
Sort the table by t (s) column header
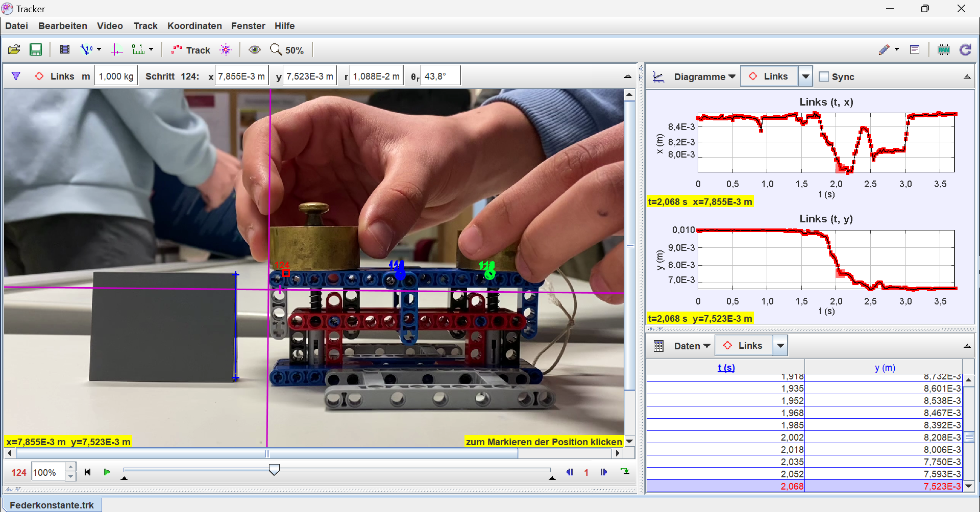click(726, 367)
